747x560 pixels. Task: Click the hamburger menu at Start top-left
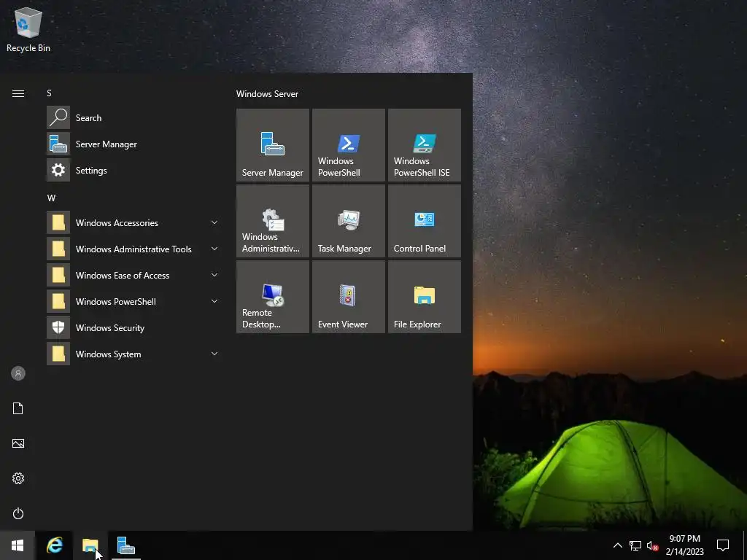(x=18, y=94)
